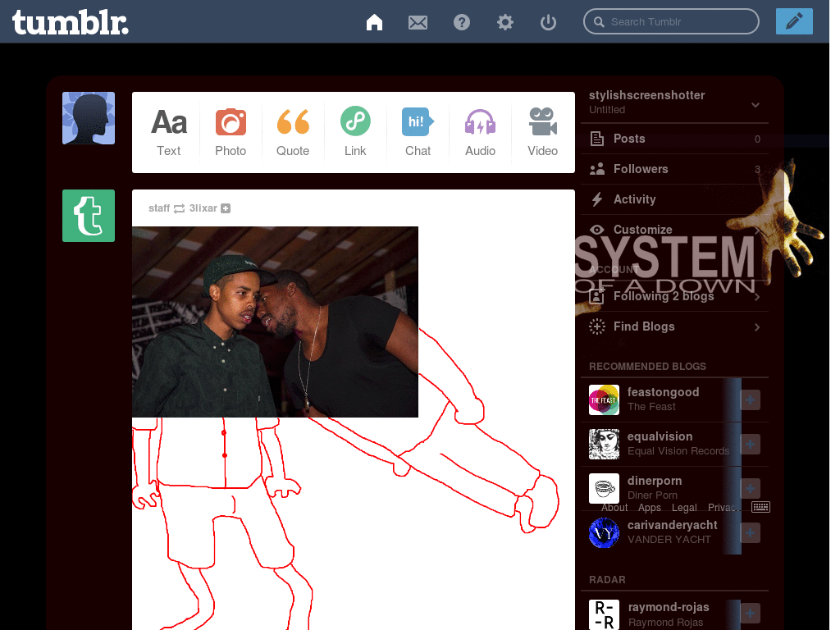Click the raymond-rojas R-R avatar

pos(604,614)
